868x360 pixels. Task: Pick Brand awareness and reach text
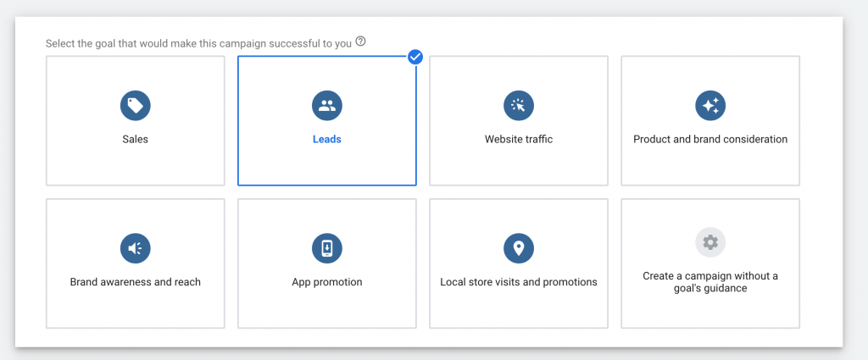coord(135,282)
